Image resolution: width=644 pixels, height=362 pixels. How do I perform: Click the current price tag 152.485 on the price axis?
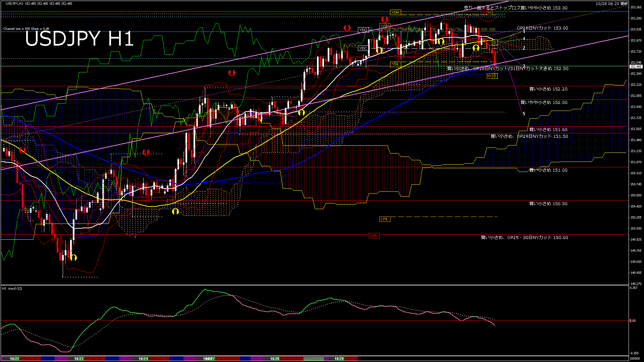pos(635,67)
